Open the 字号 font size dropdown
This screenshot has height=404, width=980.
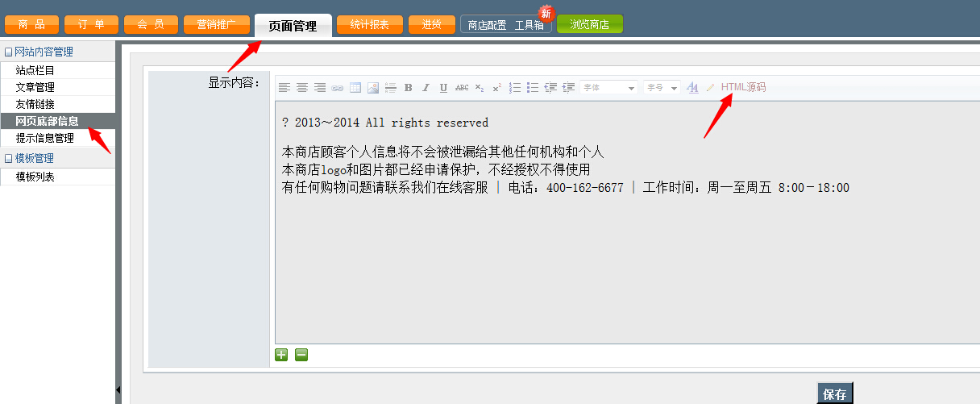point(662,88)
